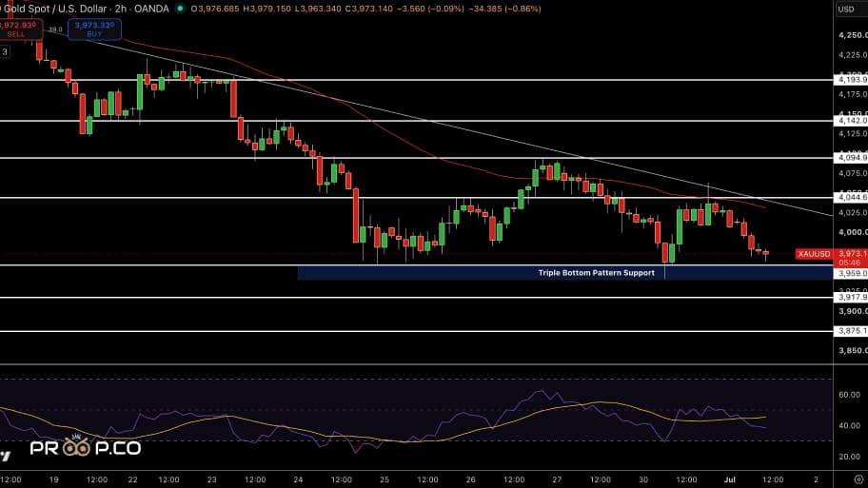868x488 pixels.
Task: Open chart settings gear icon at bottom right
Action: click(x=858, y=479)
